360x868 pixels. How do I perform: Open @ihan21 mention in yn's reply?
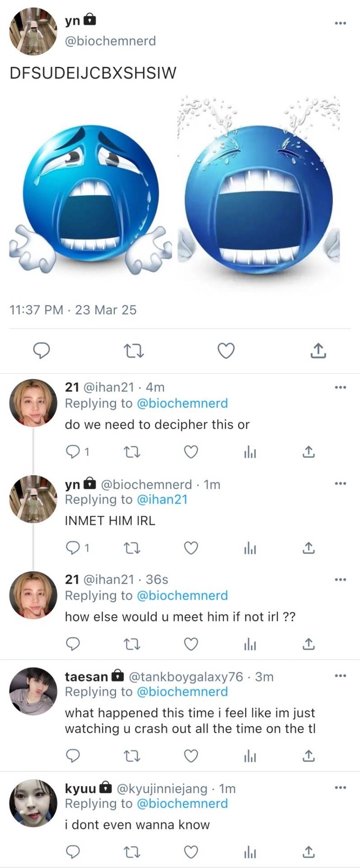click(162, 500)
